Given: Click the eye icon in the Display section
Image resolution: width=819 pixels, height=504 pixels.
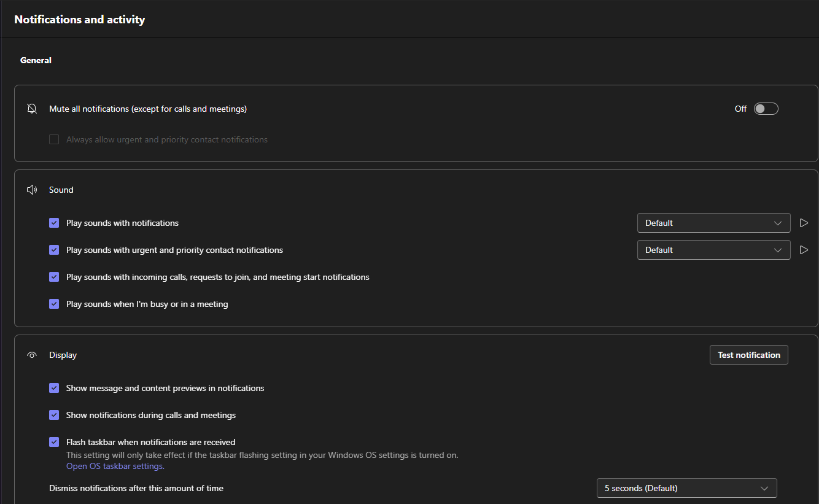Looking at the screenshot, I should 32,355.
